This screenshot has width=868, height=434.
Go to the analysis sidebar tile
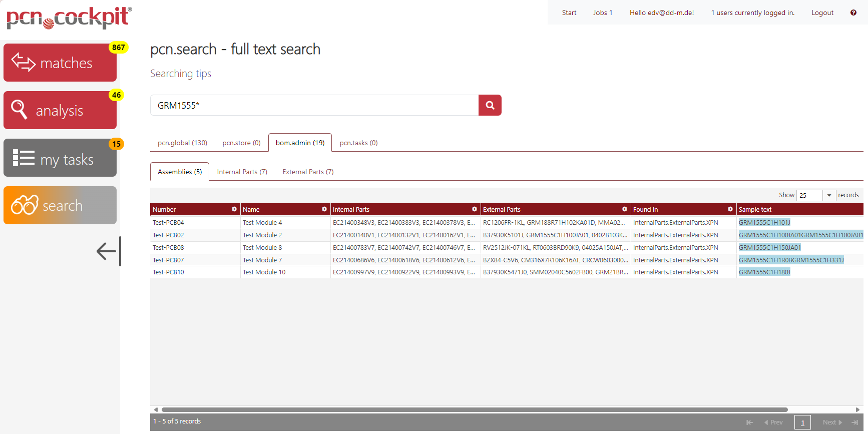(60, 110)
